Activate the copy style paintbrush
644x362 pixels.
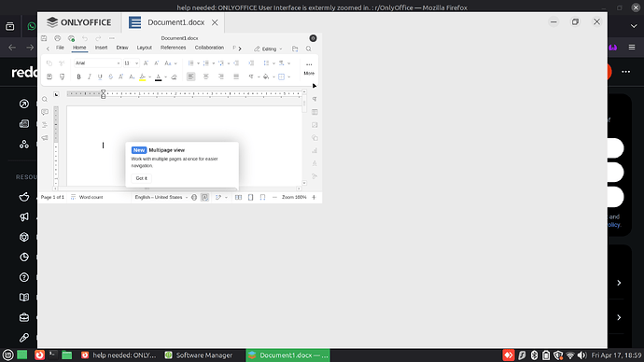[62, 77]
